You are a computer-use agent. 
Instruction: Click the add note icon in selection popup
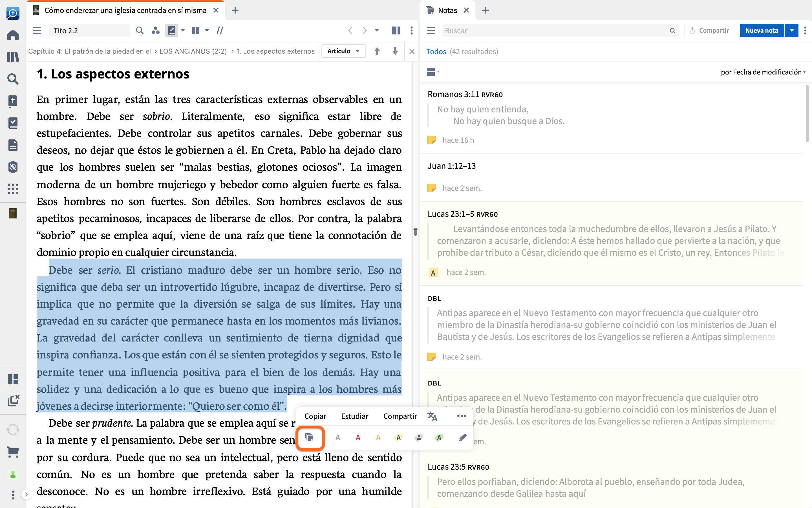[x=310, y=437]
